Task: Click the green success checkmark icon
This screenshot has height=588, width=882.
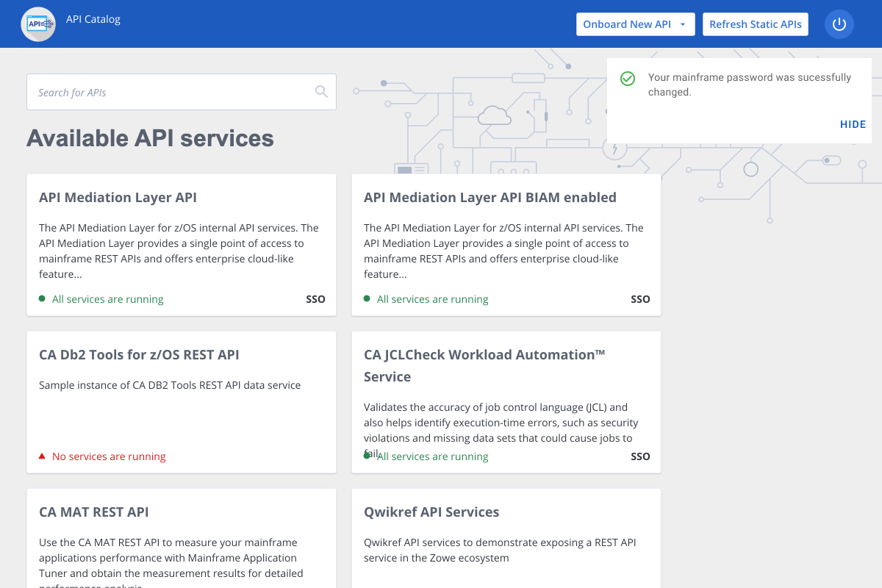Action: pos(628,79)
